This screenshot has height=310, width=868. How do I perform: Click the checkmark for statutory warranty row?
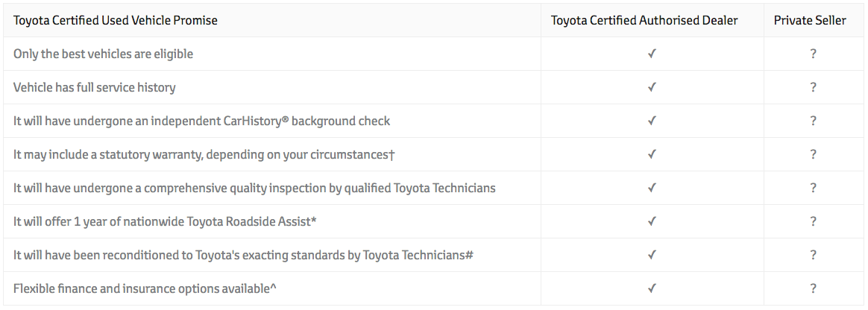tap(652, 154)
